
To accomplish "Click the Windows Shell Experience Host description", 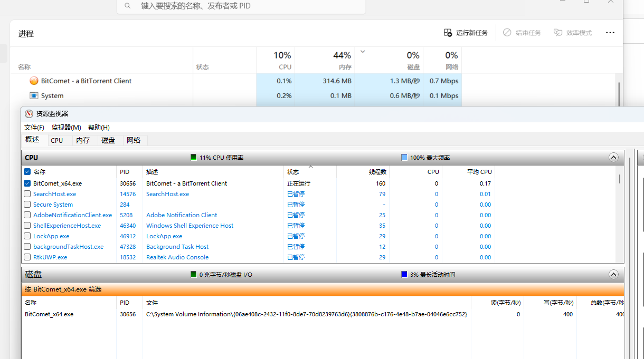I will pos(190,226).
